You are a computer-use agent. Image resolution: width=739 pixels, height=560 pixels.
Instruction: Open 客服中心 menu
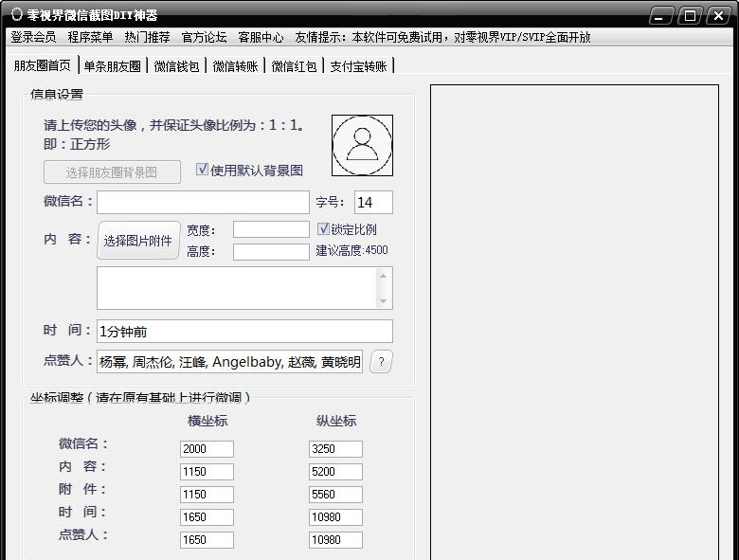click(261, 37)
